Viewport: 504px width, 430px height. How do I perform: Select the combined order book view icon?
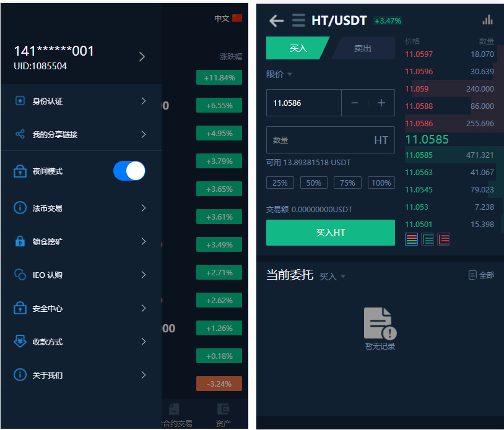pyautogui.click(x=412, y=239)
